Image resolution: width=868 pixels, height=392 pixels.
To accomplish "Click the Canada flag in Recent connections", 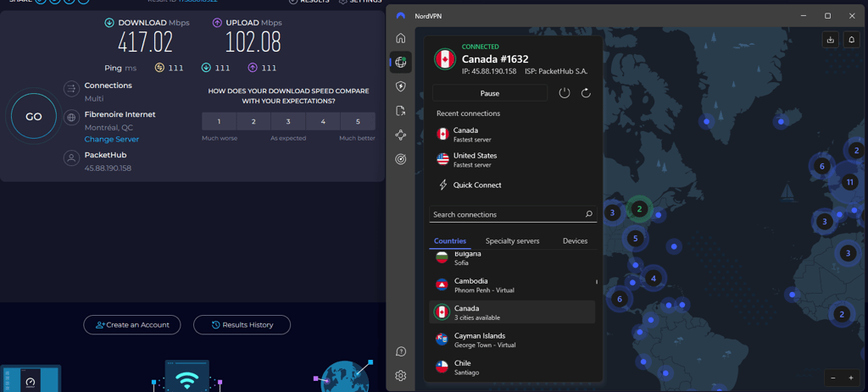I will [x=442, y=134].
